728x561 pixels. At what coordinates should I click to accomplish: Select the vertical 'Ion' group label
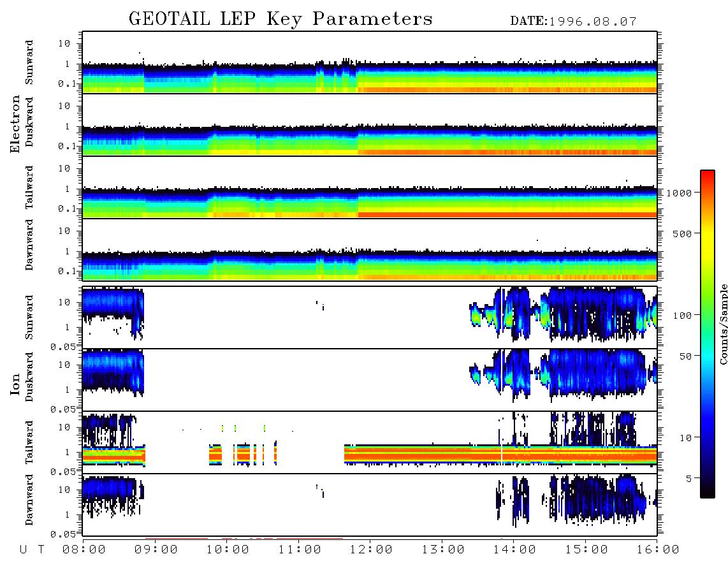(x=15, y=384)
